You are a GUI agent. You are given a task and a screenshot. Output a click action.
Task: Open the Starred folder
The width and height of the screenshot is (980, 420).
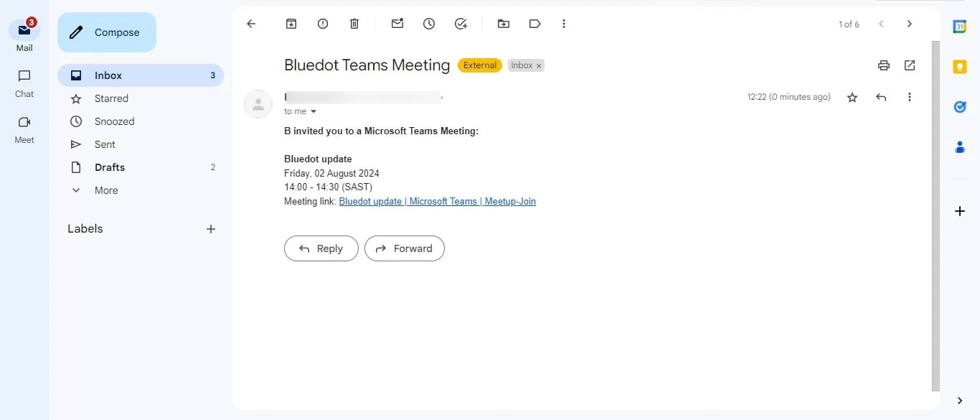(x=141, y=98)
